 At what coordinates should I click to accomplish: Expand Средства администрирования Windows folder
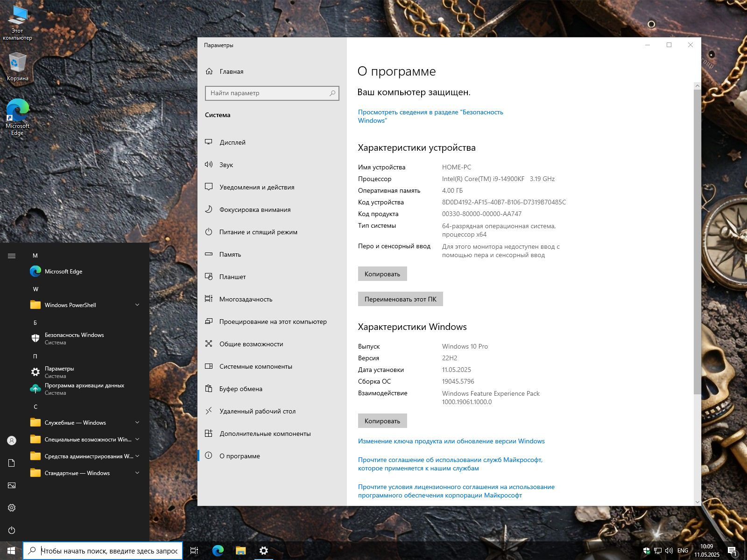pyautogui.click(x=85, y=456)
